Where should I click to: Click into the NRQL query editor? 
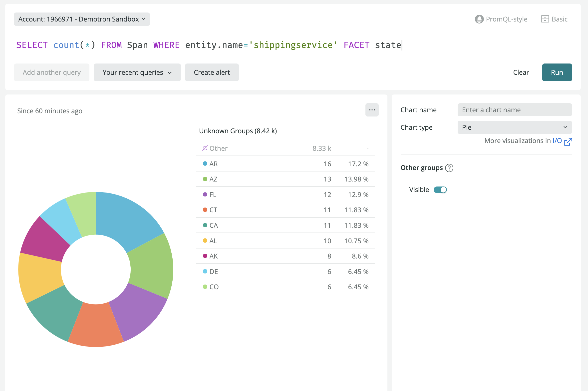pos(209,45)
